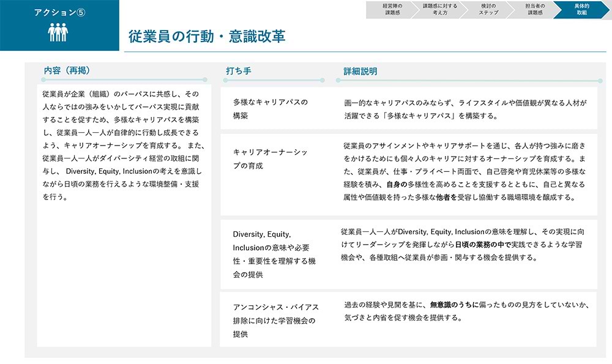Click the アンコンシャス・バイアス排除 item

[275, 321]
